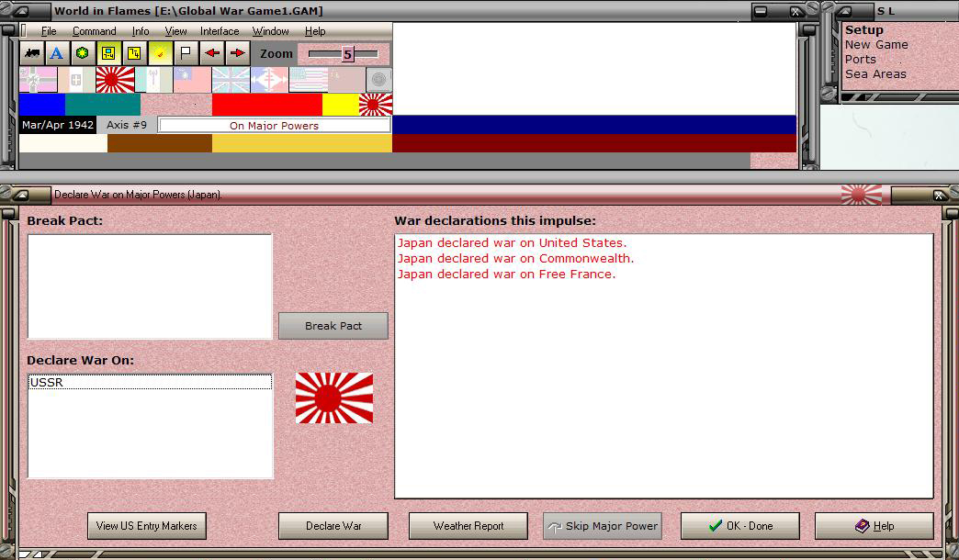Click the Mar/Apr 1942 date label
This screenshot has height=560, width=959.
58,125
